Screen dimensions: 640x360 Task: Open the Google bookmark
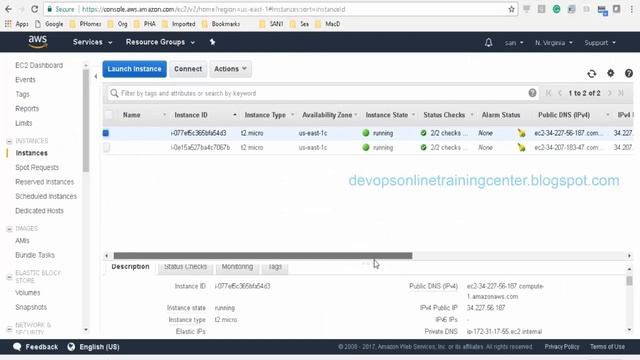[49, 24]
